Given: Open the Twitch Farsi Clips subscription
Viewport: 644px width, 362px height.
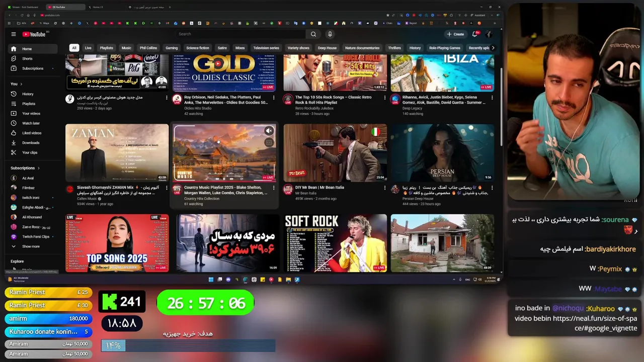Looking at the screenshot, I should pos(34,237).
